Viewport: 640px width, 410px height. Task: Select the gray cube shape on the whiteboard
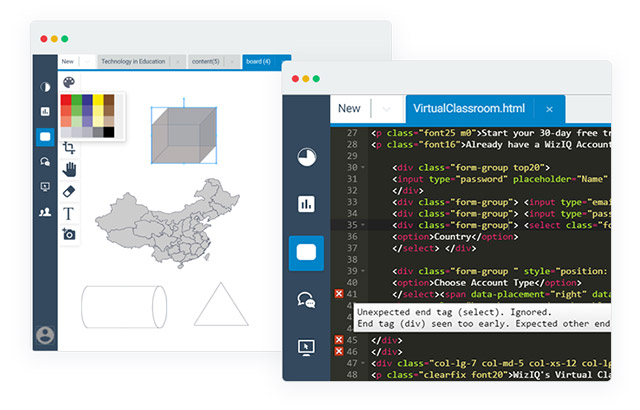pyautogui.click(x=183, y=134)
